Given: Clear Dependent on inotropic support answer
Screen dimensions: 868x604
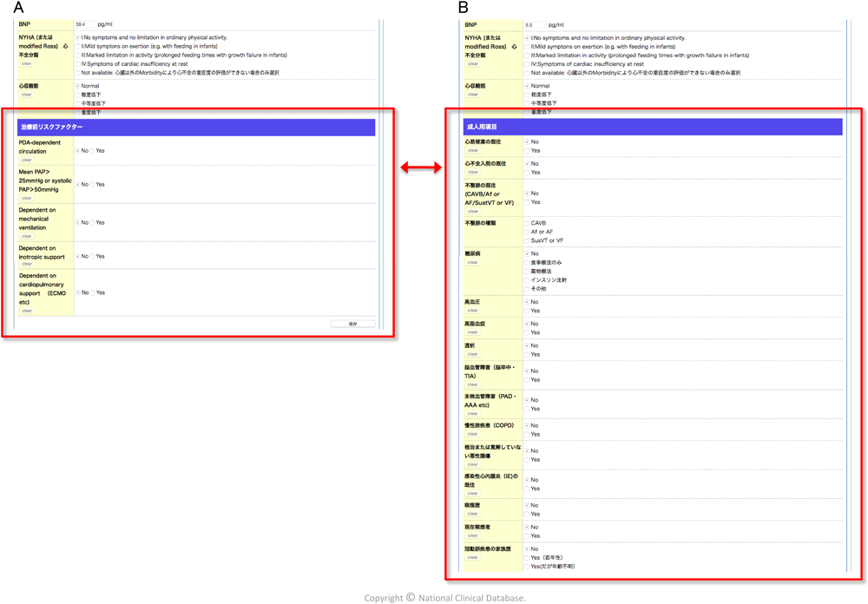Looking at the screenshot, I should tap(27, 265).
